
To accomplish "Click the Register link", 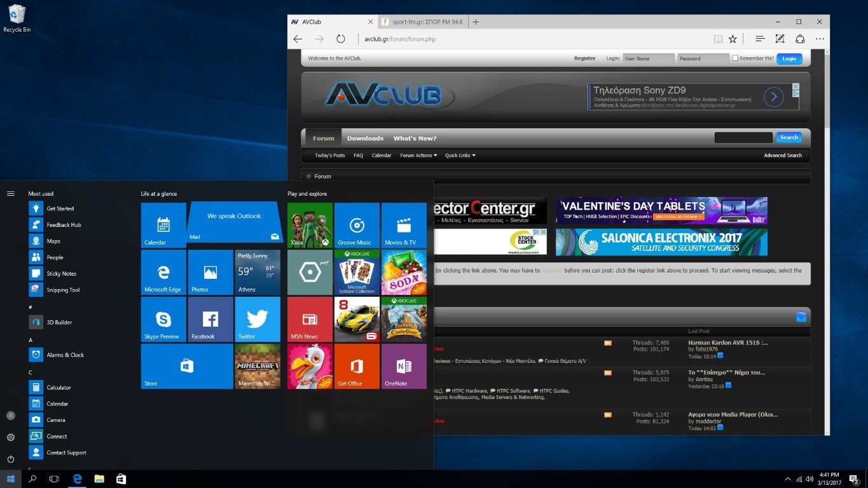I will 584,58.
